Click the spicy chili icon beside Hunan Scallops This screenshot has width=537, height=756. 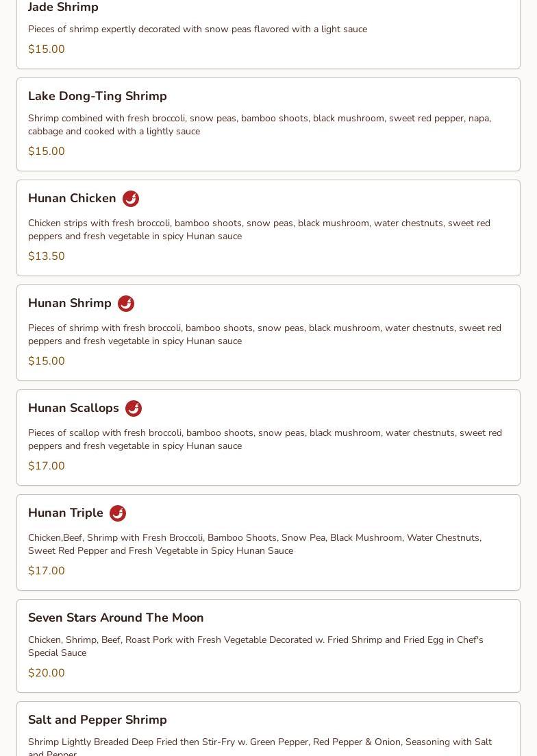point(134,409)
